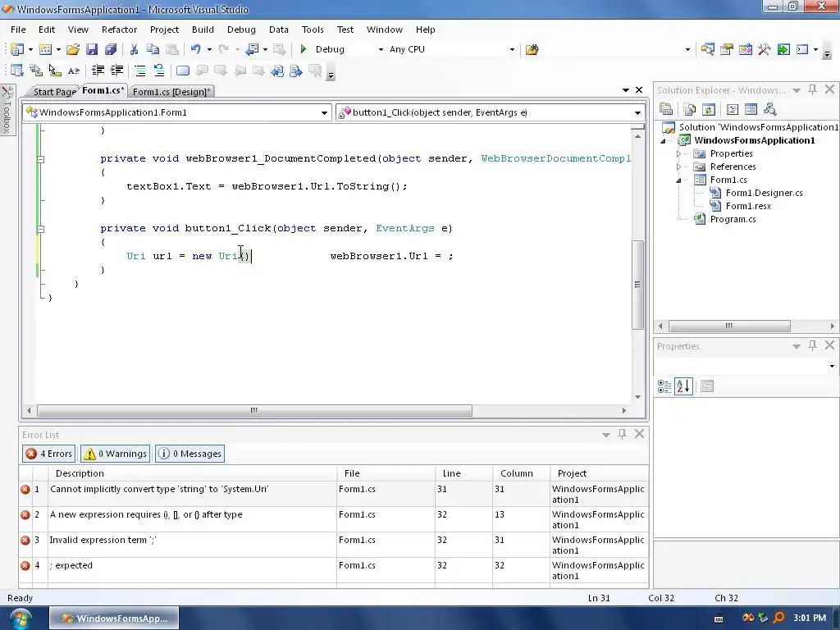Image resolution: width=840 pixels, height=630 pixels.
Task: Toggle a bookmark with the bookmark icon
Action: click(x=183, y=71)
